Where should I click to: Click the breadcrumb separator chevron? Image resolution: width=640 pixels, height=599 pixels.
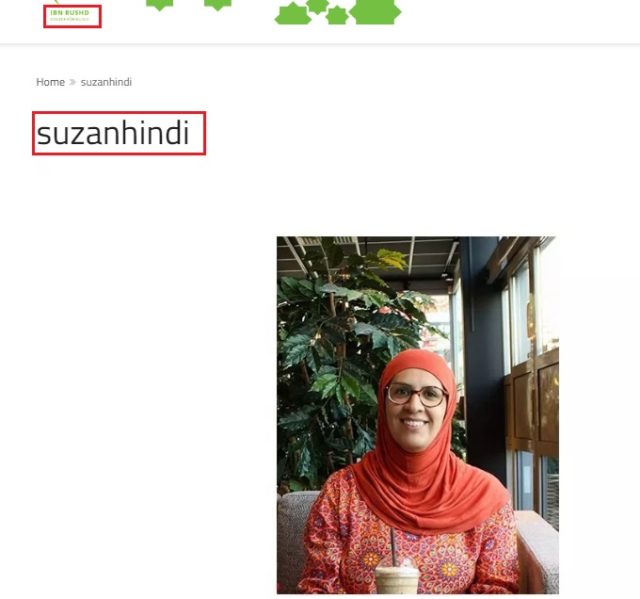[73, 82]
